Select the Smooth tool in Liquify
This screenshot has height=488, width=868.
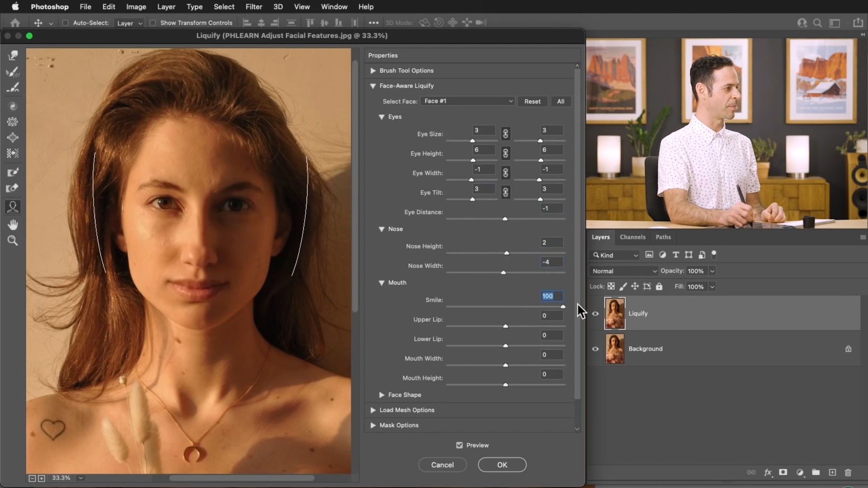coord(13,88)
